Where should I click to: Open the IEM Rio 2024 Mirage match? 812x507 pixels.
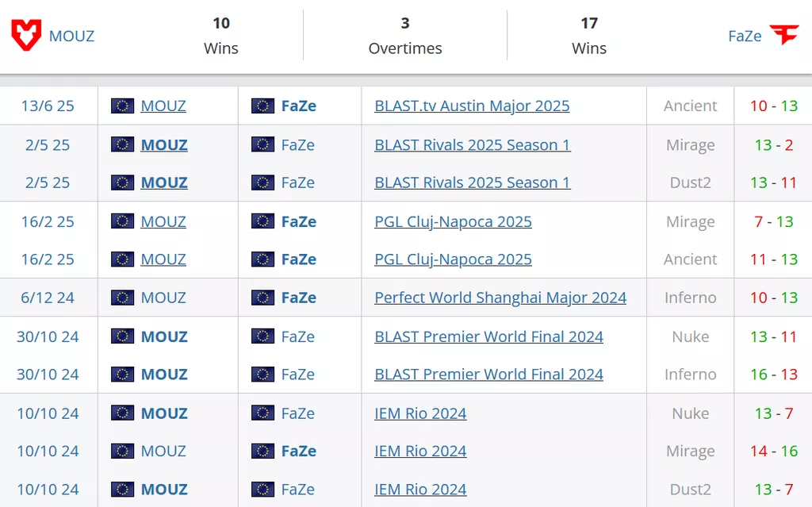[x=420, y=451]
